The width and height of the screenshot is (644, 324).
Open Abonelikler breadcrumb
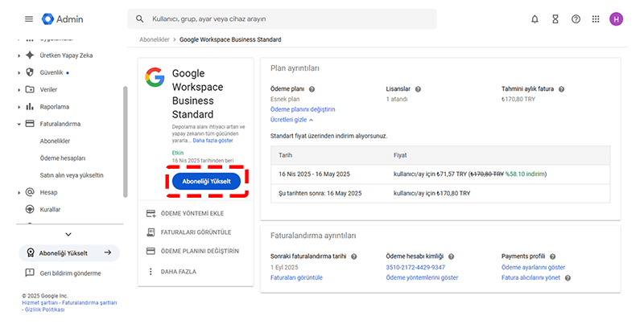(155, 39)
